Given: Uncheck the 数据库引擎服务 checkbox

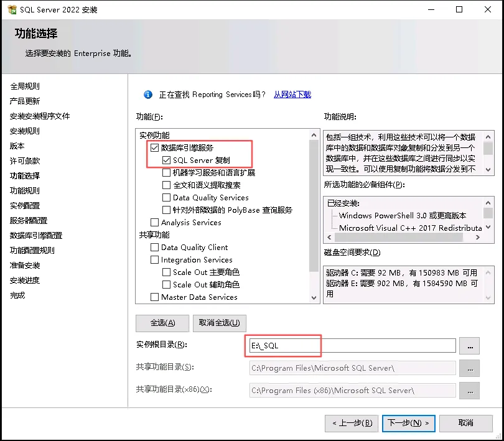Looking at the screenshot, I should pyautogui.click(x=154, y=148).
